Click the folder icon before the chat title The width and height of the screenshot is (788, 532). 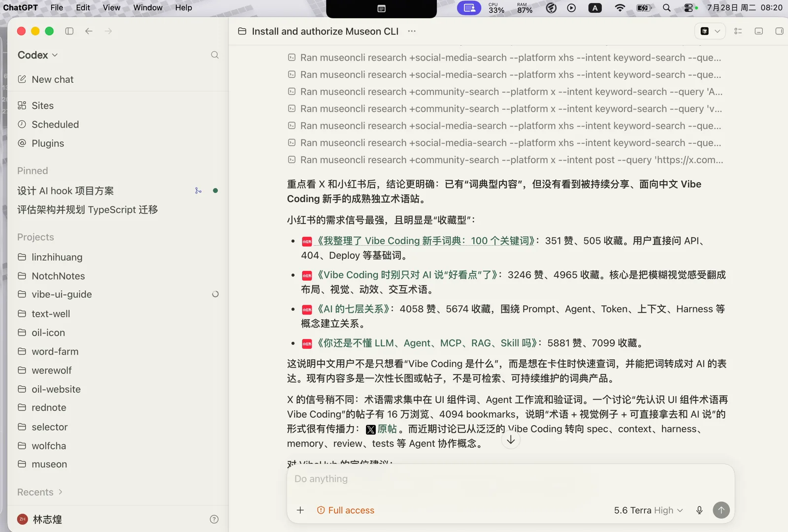(x=242, y=31)
